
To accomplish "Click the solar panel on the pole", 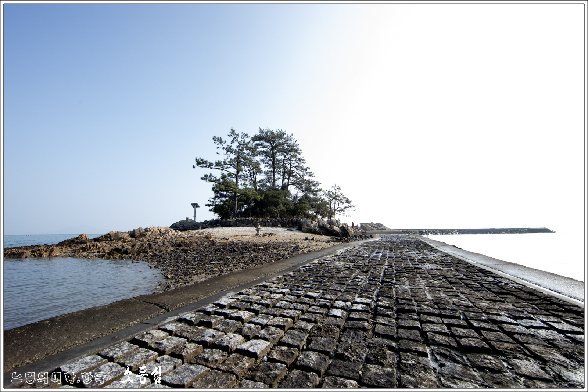I will pyautogui.click(x=195, y=205).
